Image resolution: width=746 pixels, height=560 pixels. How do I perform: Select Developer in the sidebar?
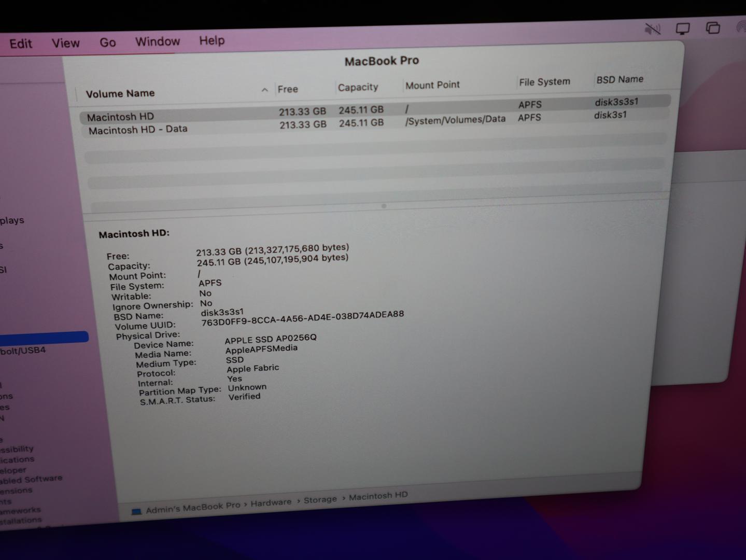(13, 471)
